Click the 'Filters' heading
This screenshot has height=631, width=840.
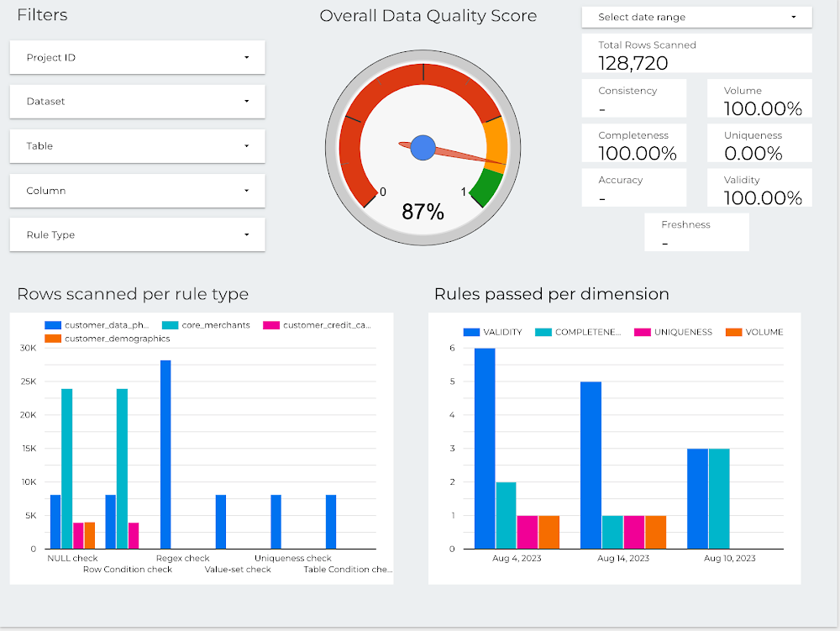42,14
